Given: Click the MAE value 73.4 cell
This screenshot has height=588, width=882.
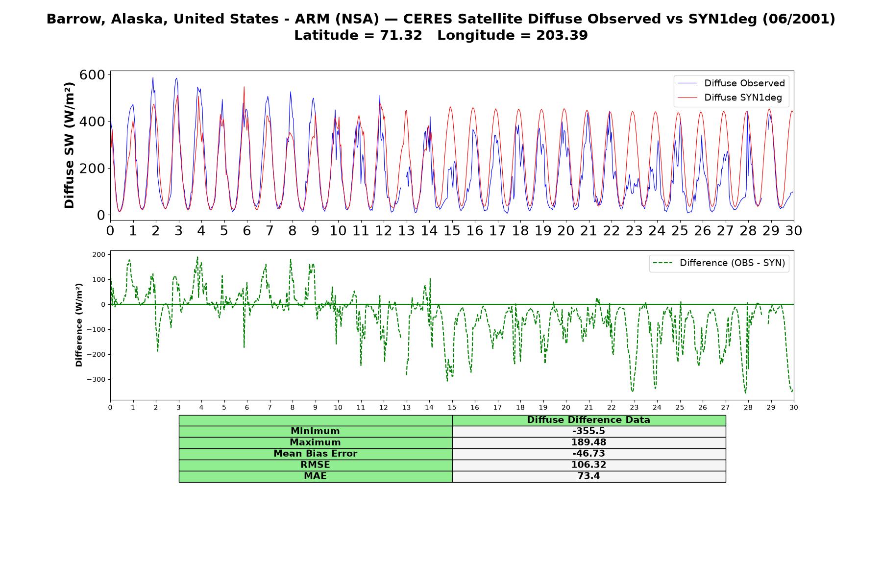Looking at the screenshot, I should [589, 476].
